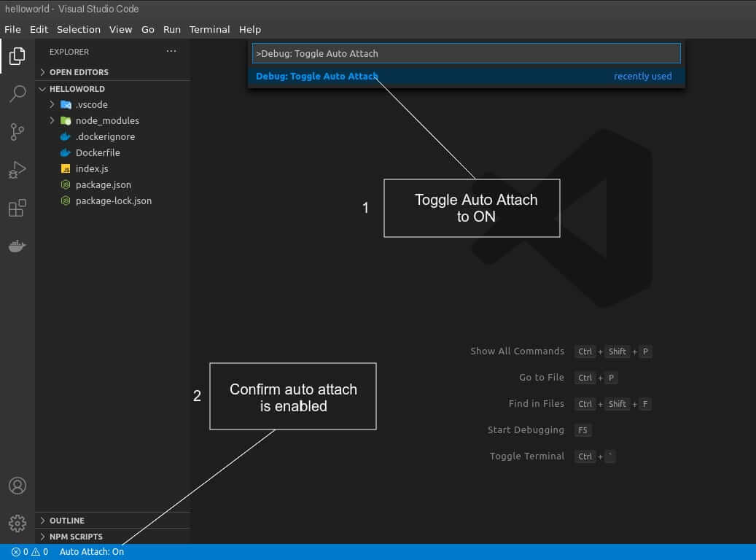Click the Explorer more actions ellipsis
Viewport: 756px width, 560px height.
171,51
